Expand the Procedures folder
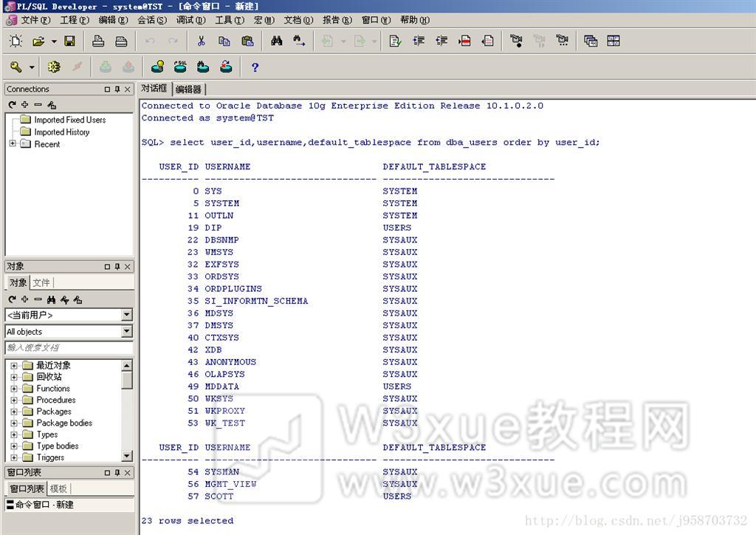The width and height of the screenshot is (756, 535). click(14, 401)
